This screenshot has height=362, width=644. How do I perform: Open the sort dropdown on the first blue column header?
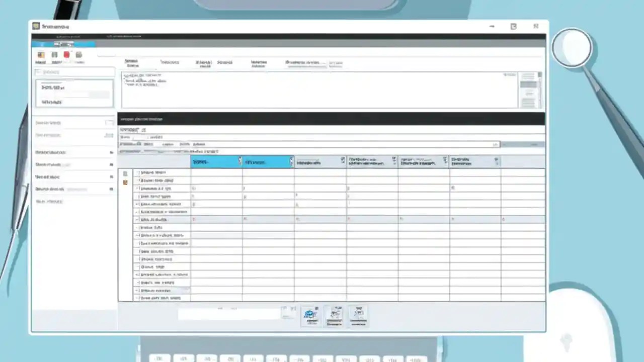(239, 161)
